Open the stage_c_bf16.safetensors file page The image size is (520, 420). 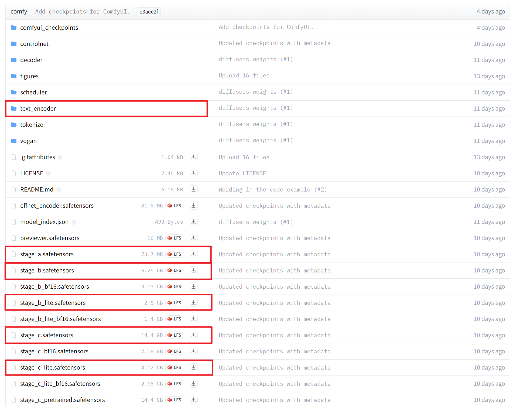(x=54, y=351)
